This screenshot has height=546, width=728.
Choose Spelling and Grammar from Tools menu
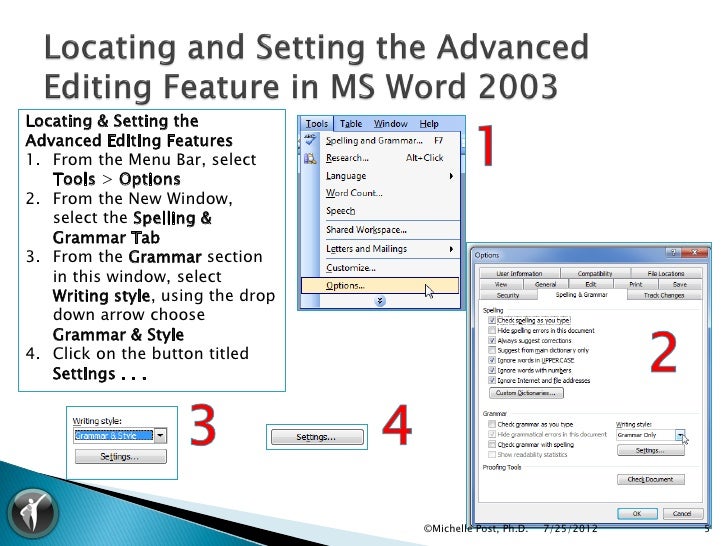pos(381,140)
